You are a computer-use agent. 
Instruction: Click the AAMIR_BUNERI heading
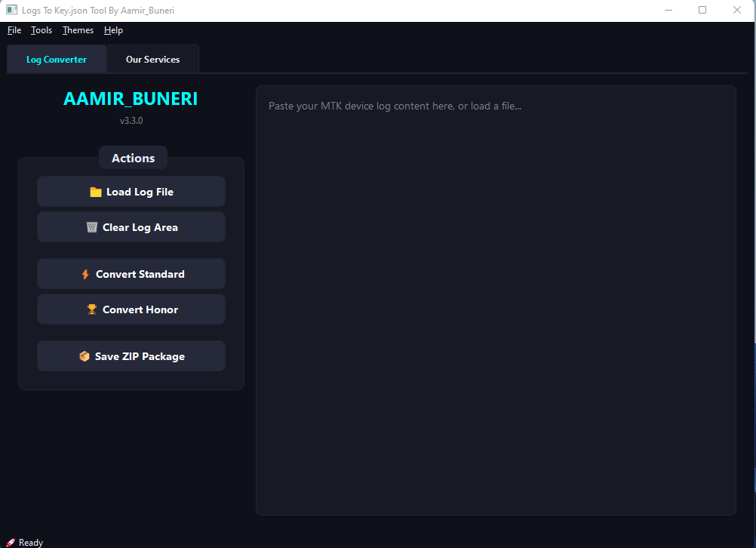tap(131, 99)
